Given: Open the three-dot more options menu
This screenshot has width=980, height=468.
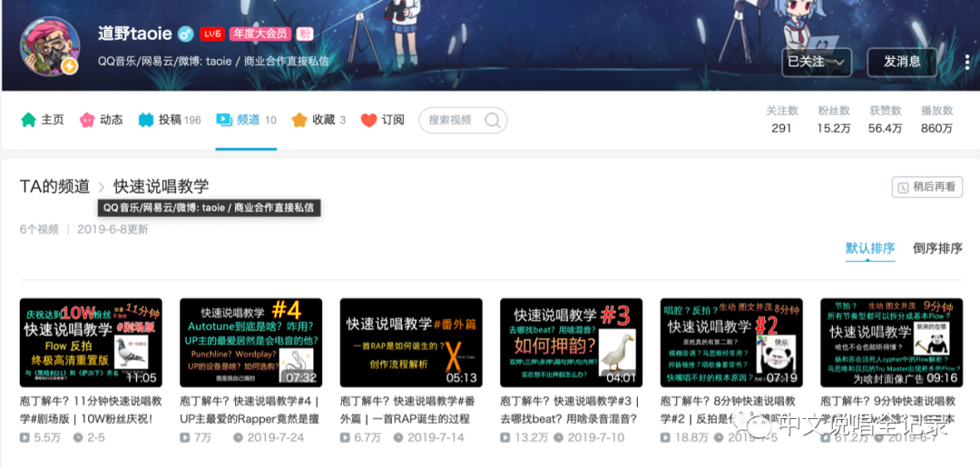Looking at the screenshot, I should (967, 62).
